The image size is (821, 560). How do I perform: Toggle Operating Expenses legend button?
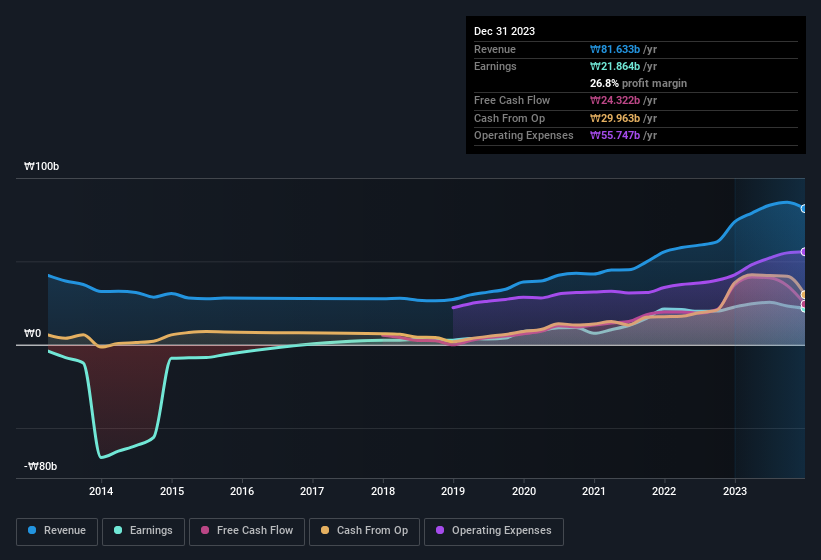(x=493, y=531)
